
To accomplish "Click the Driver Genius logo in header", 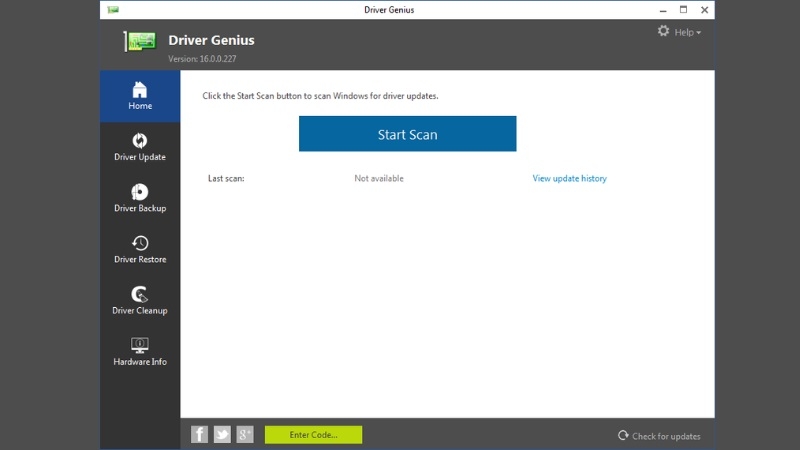I will (140, 41).
